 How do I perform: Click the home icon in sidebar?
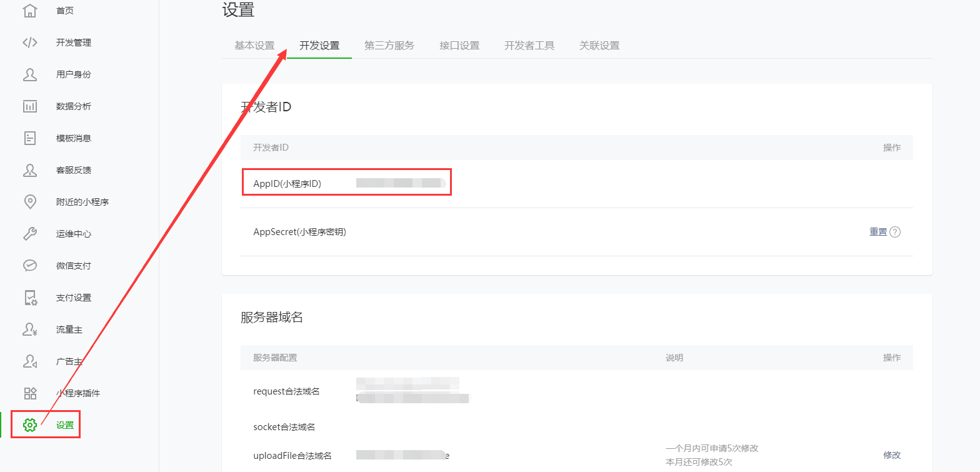tap(30, 11)
